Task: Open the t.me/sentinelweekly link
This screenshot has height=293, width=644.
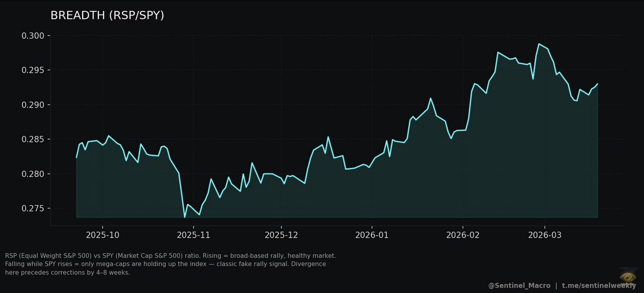Action: [x=599, y=285]
